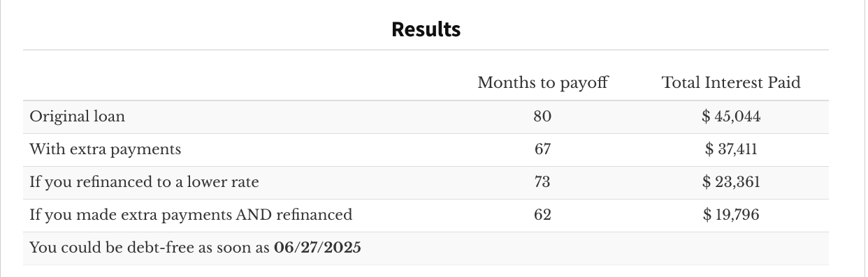Click the 62 months payoff value
This screenshot has height=277, width=868.
(543, 215)
